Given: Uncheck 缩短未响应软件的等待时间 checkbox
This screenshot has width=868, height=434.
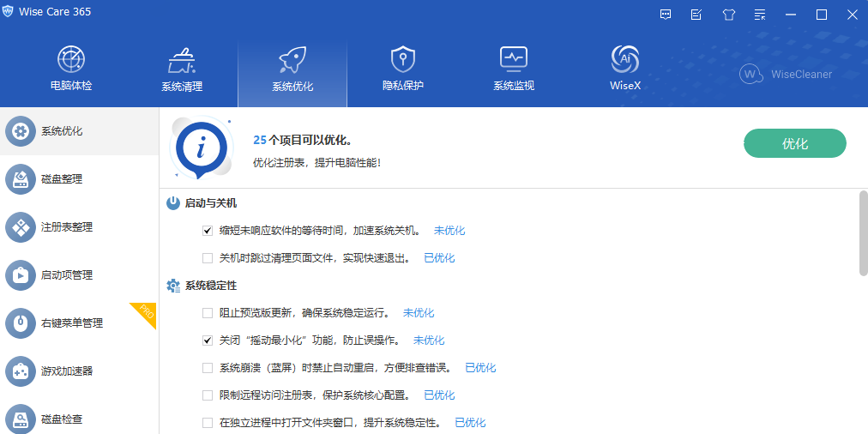Looking at the screenshot, I should [208, 231].
